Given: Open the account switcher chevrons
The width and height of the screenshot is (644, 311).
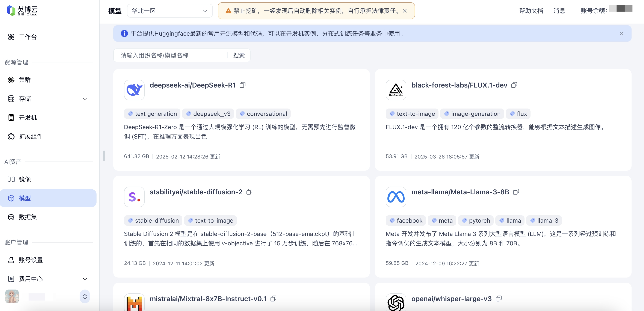Looking at the screenshot, I should pos(85,296).
